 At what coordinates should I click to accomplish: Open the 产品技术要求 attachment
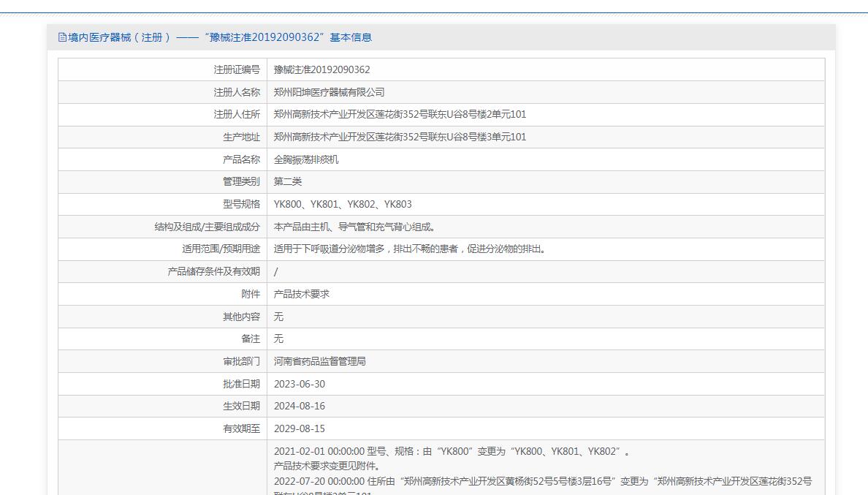(302, 295)
